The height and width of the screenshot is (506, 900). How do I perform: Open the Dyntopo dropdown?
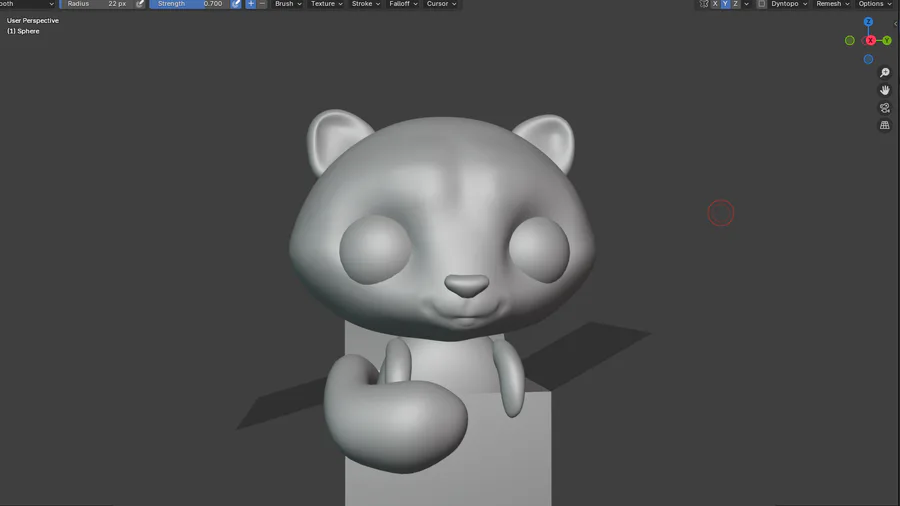[x=789, y=4]
